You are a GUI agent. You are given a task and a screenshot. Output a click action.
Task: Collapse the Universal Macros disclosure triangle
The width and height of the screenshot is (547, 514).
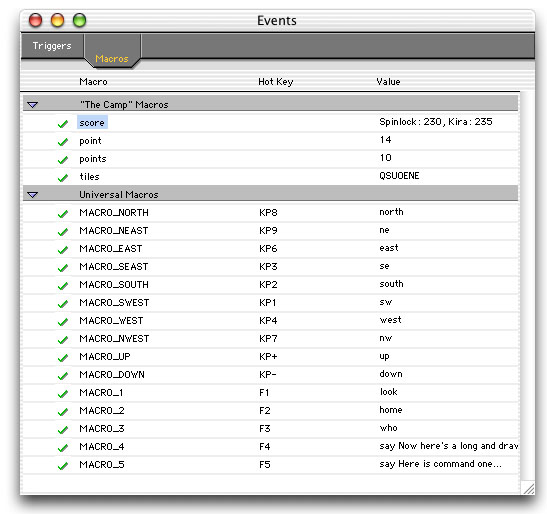[x=32, y=194]
